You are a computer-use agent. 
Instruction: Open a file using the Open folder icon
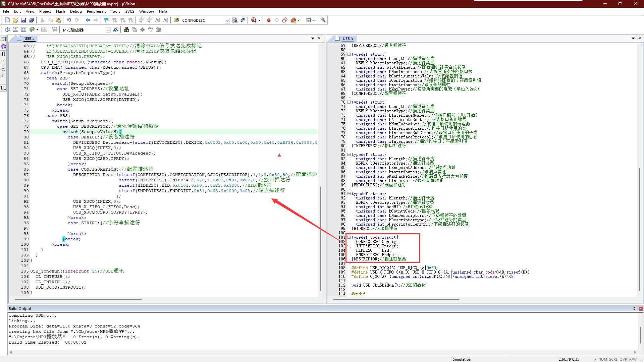point(15,20)
